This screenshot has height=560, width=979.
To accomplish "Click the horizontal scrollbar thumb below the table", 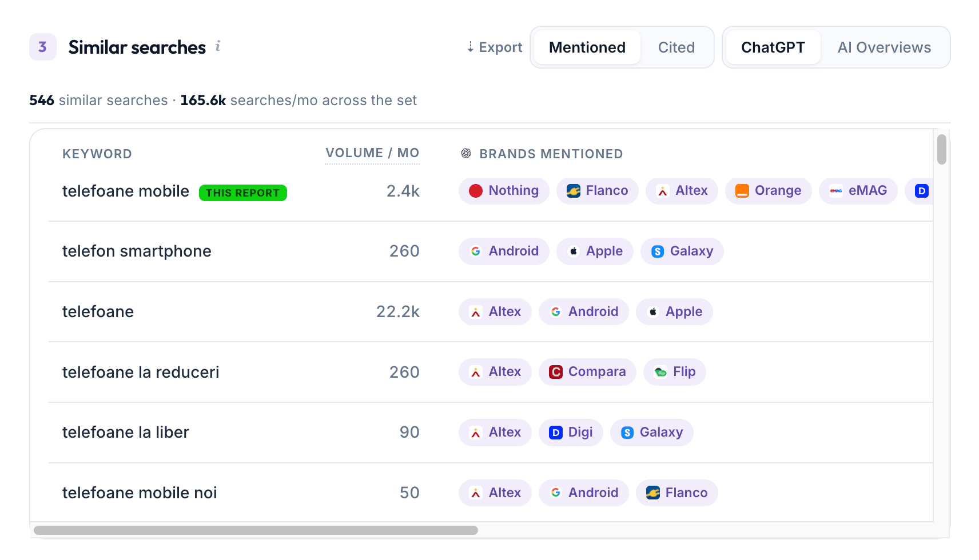I will tap(256, 530).
